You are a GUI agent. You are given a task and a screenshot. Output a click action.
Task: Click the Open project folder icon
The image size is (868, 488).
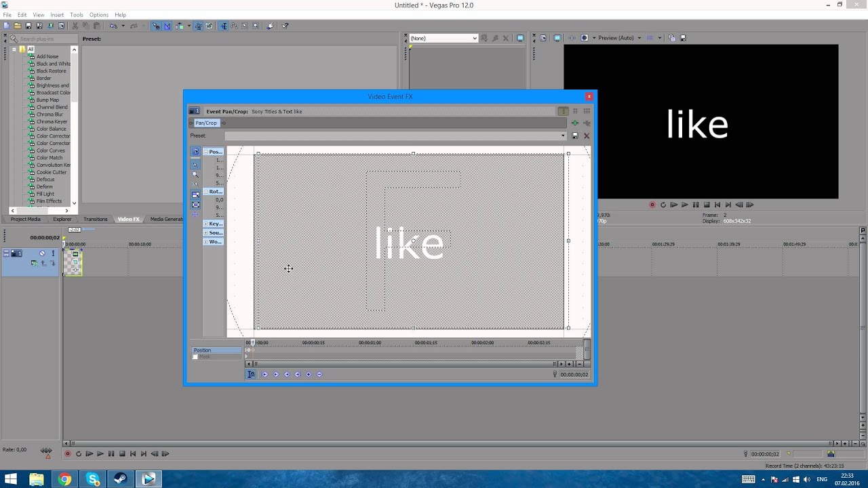17,26
